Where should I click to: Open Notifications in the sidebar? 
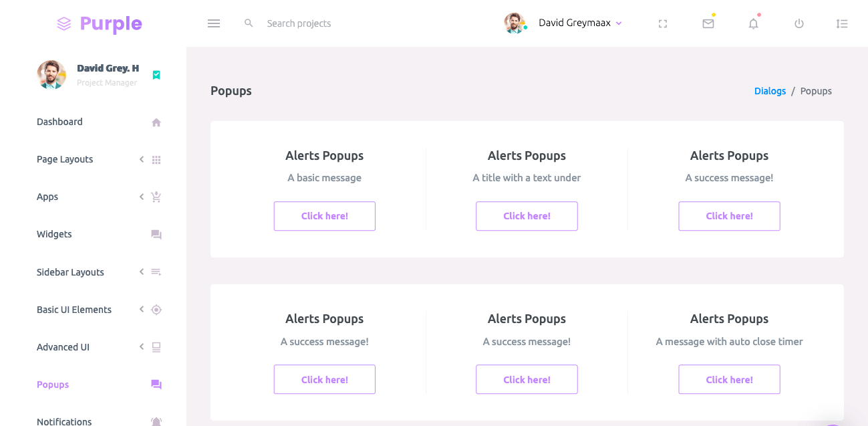coord(64,421)
